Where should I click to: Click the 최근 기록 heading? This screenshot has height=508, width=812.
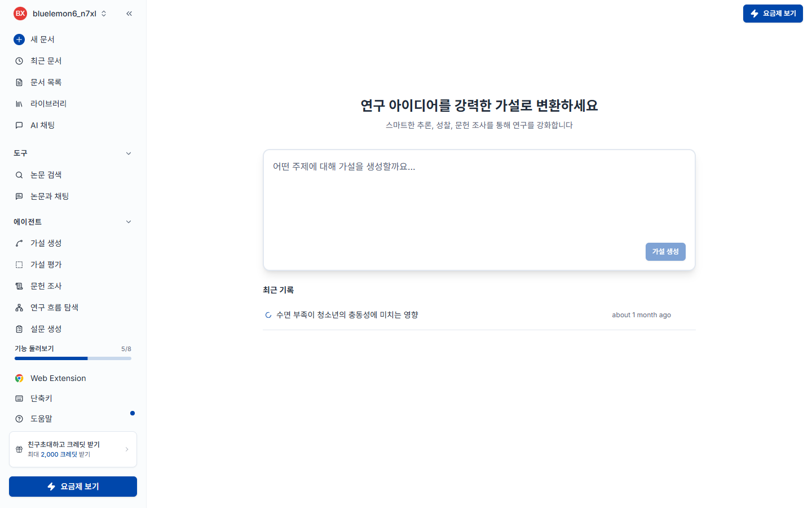279,290
